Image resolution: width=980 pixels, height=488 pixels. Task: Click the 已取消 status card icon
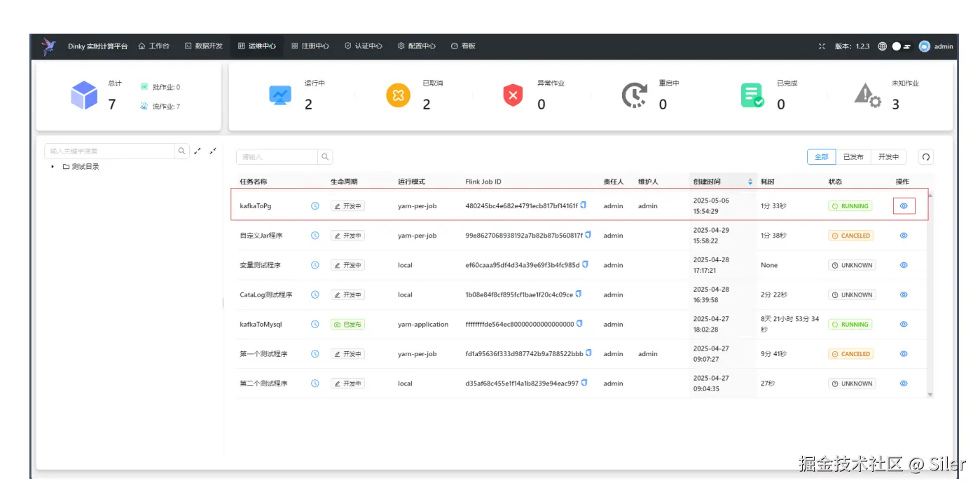pos(398,95)
